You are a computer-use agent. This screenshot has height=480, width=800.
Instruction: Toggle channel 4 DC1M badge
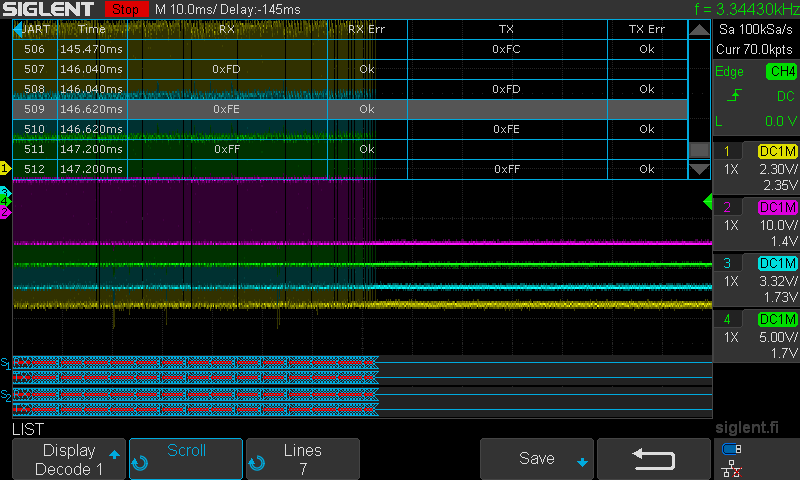click(x=777, y=320)
